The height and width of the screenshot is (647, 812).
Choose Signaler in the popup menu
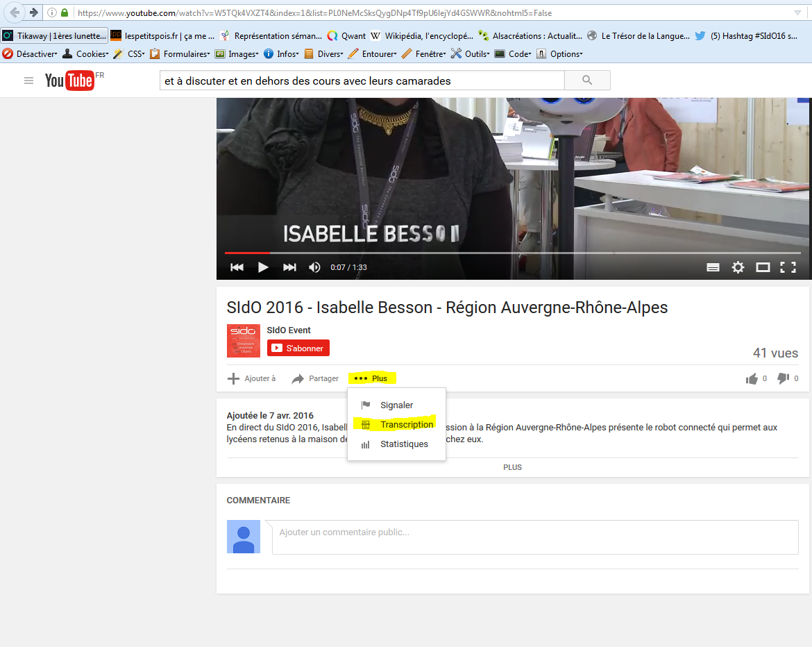point(396,405)
